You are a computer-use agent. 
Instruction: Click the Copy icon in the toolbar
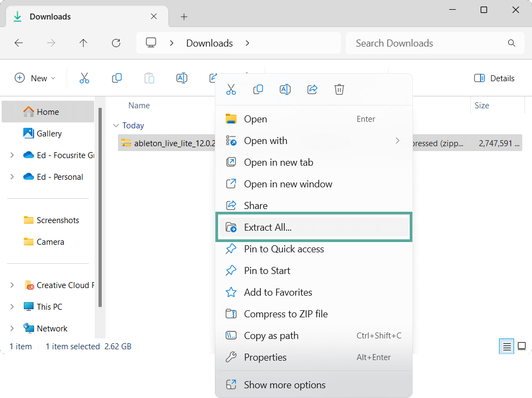coord(117,78)
